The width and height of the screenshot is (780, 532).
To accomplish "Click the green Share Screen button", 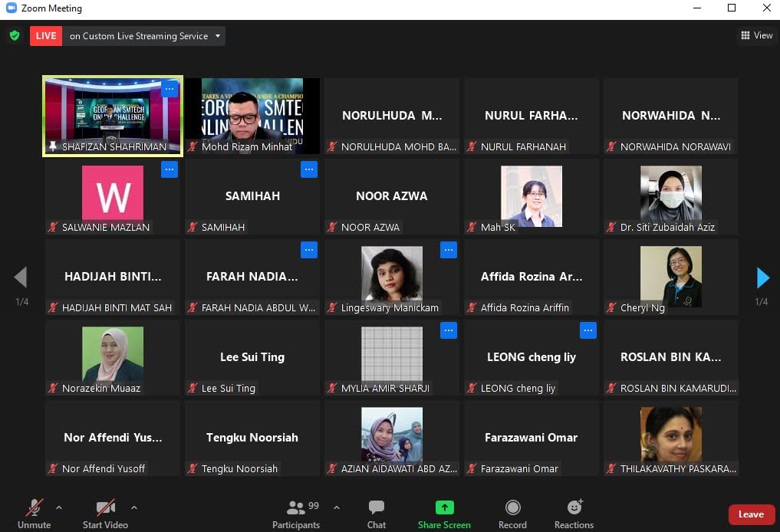I will click(444, 514).
